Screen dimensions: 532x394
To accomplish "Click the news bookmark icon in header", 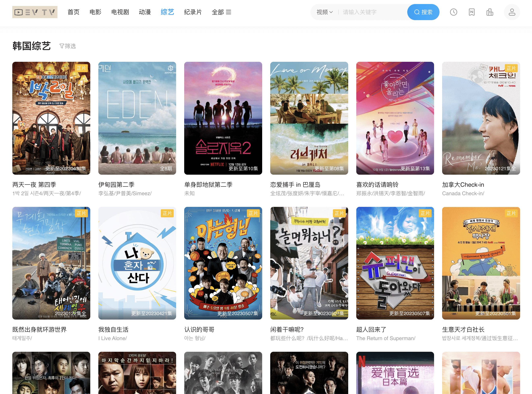I will (471, 12).
